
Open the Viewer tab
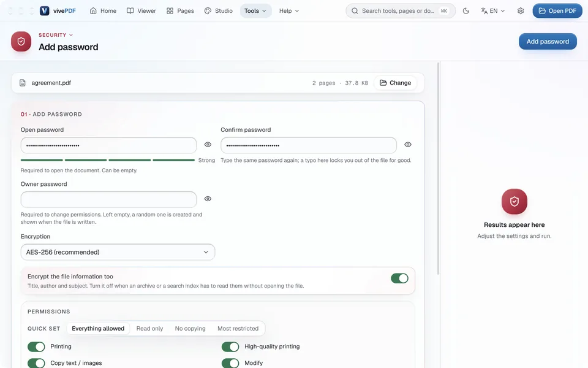click(141, 11)
